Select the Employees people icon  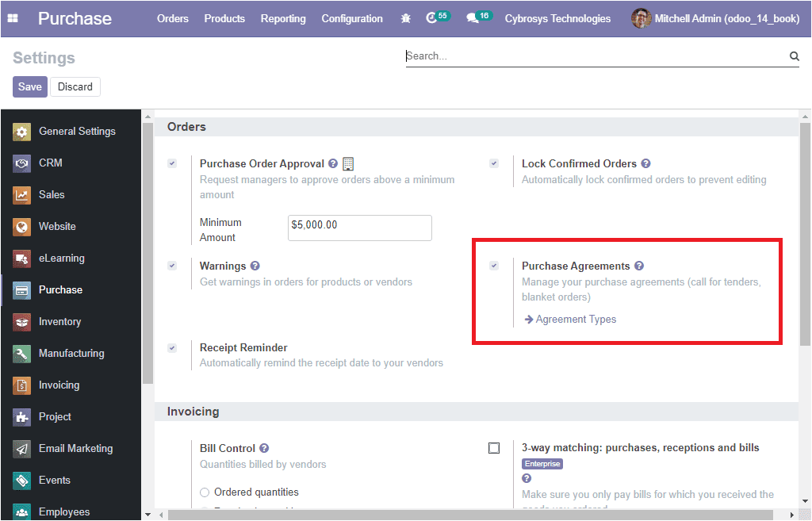(21, 511)
